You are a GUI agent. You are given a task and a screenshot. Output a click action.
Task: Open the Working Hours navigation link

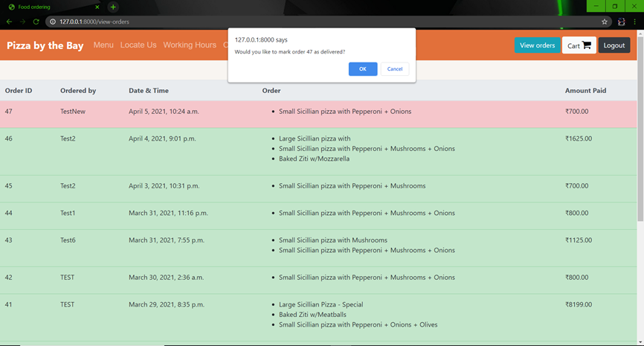[x=190, y=45]
